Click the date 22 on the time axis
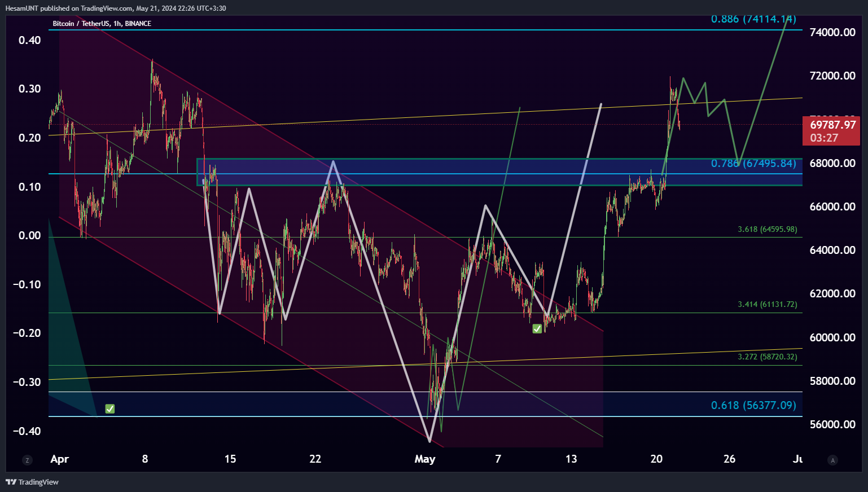Image resolution: width=868 pixels, height=492 pixels. click(315, 459)
